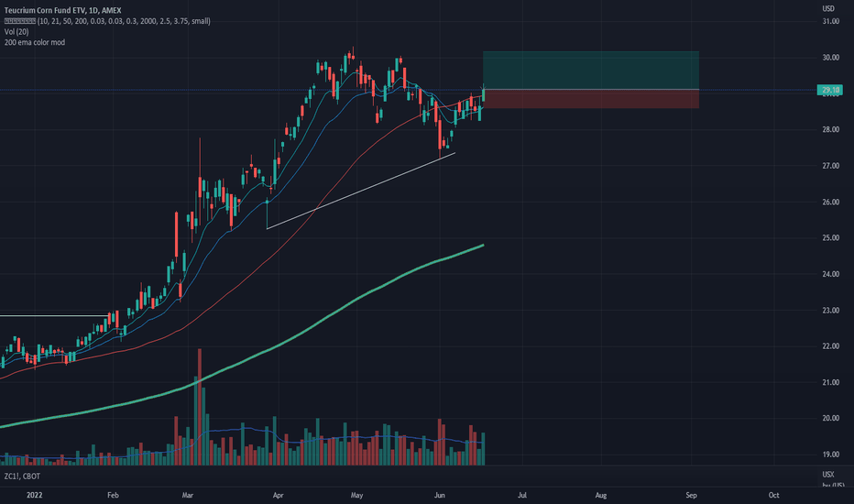Click the Sep label on time axis
The width and height of the screenshot is (854, 504).
691,495
